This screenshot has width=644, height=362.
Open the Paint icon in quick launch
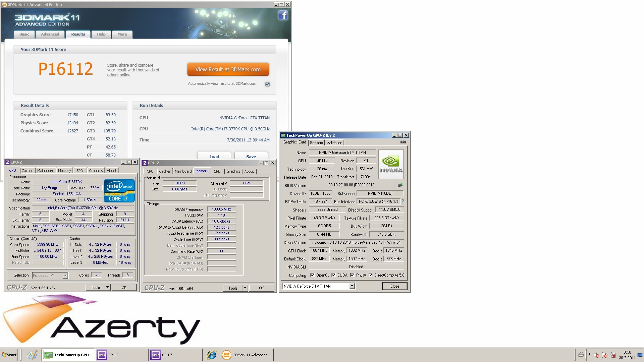pyautogui.click(x=32, y=355)
